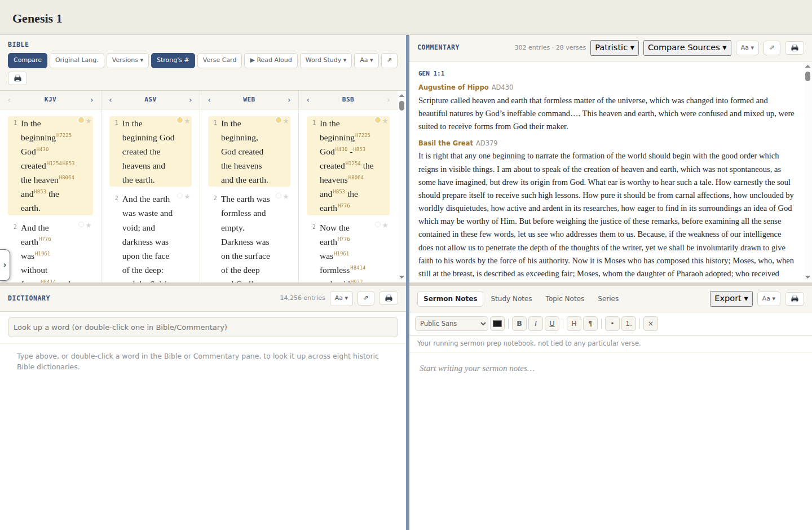Print the Commentary pane
This screenshot has width=812, height=530.
[795, 48]
